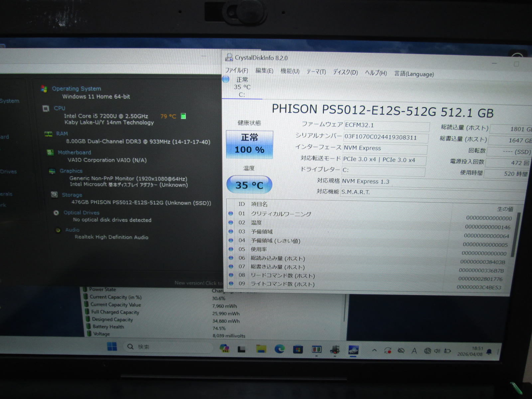Click the 正常 100 % health status button
Image resolution: width=532 pixels, height=399 pixels.
pyautogui.click(x=249, y=144)
